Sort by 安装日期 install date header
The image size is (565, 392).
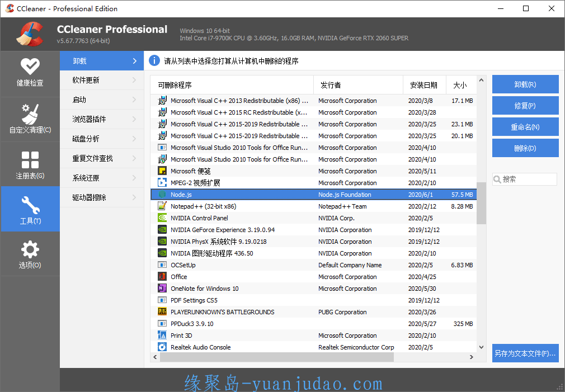(425, 85)
